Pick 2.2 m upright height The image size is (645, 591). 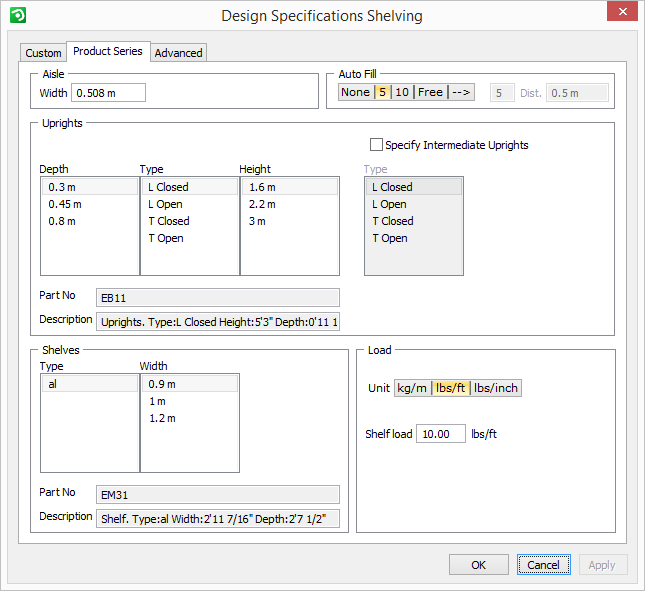[x=263, y=204]
